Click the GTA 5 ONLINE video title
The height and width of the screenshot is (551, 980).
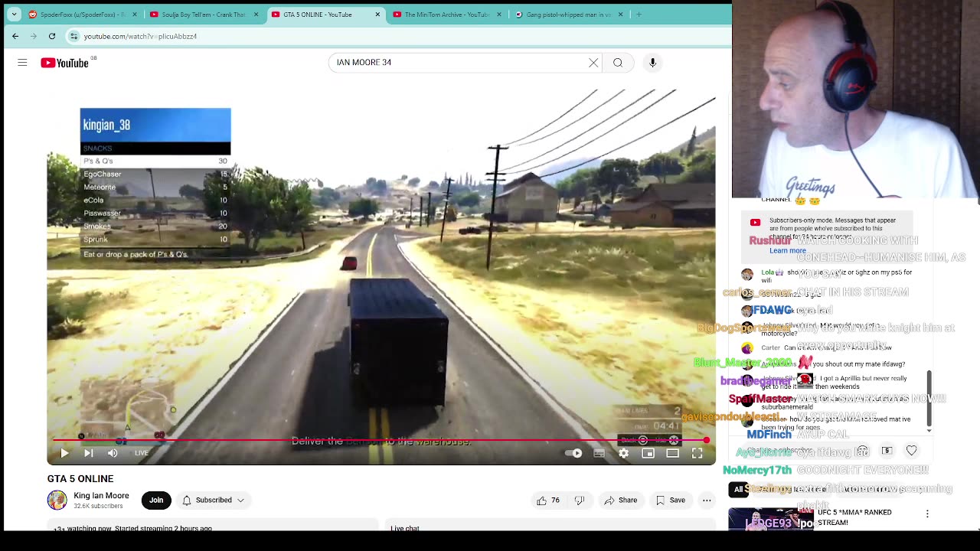tap(80, 479)
